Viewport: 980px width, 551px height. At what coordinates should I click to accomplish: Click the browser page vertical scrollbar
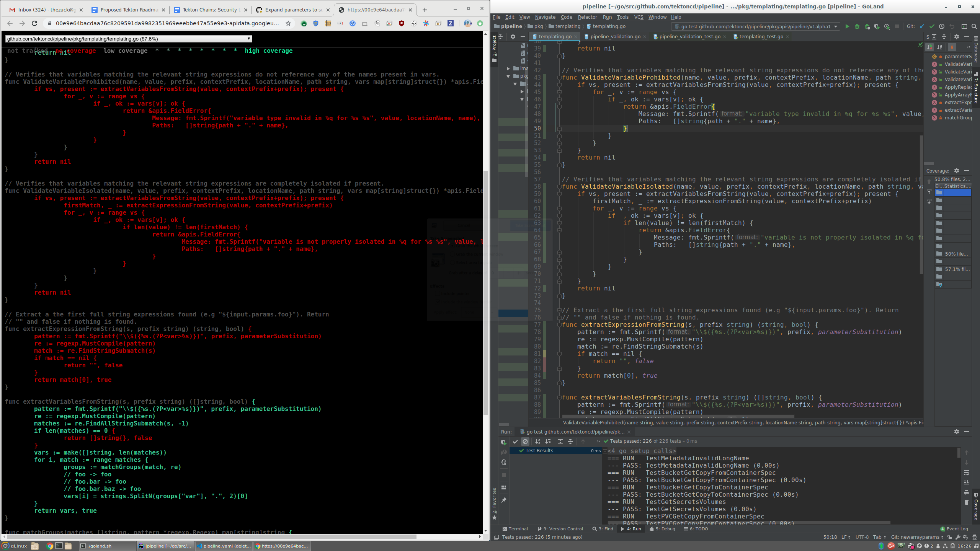click(x=485, y=293)
